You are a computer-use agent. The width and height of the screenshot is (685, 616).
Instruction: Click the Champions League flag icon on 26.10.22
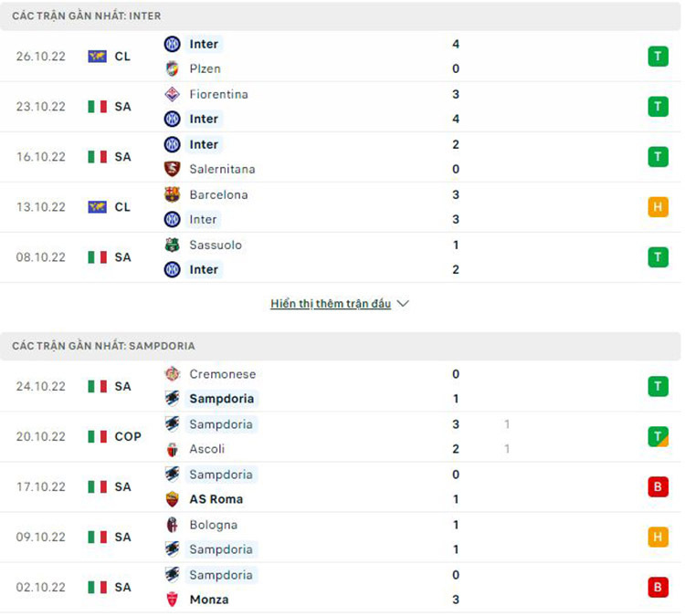pyautogui.click(x=97, y=57)
